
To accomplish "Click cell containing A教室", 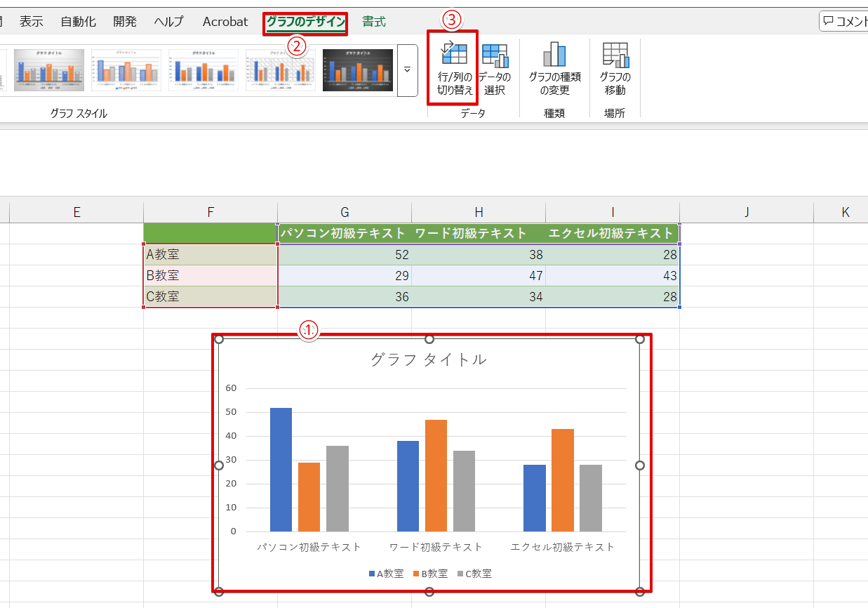I will pos(211,255).
